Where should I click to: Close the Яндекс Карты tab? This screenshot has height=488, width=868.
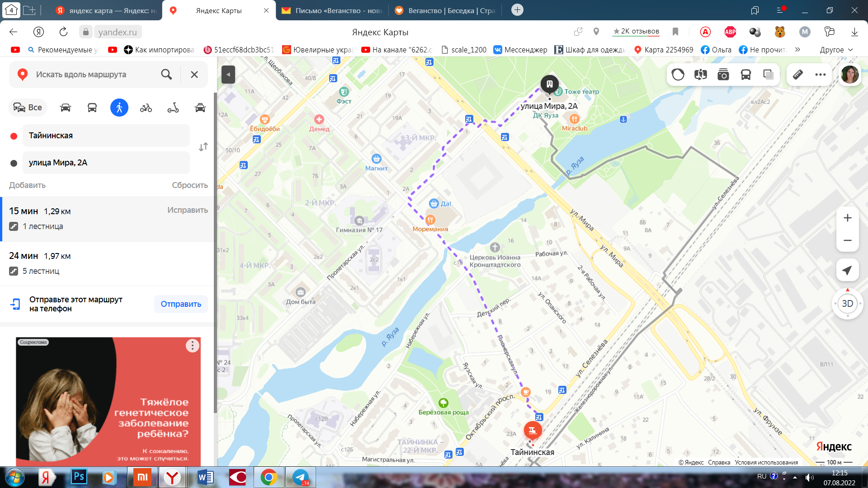(266, 10)
